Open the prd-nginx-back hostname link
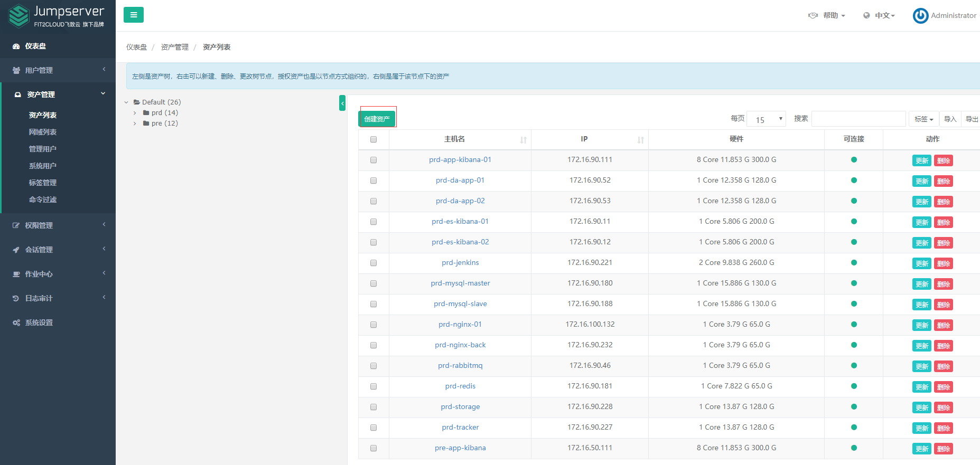Image resolution: width=980 pixels, height=465 pixels. tap(460, 345)
